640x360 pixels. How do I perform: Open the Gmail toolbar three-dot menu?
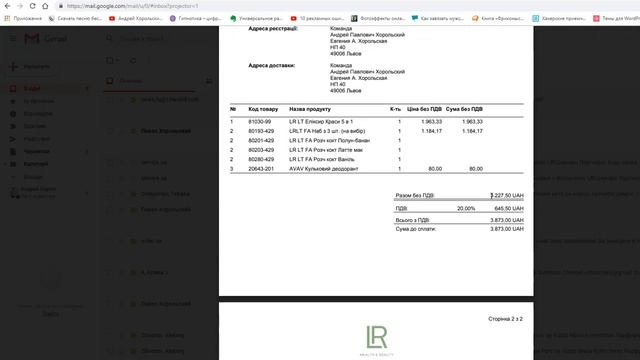pyautogui.click(x=149, y=60)
